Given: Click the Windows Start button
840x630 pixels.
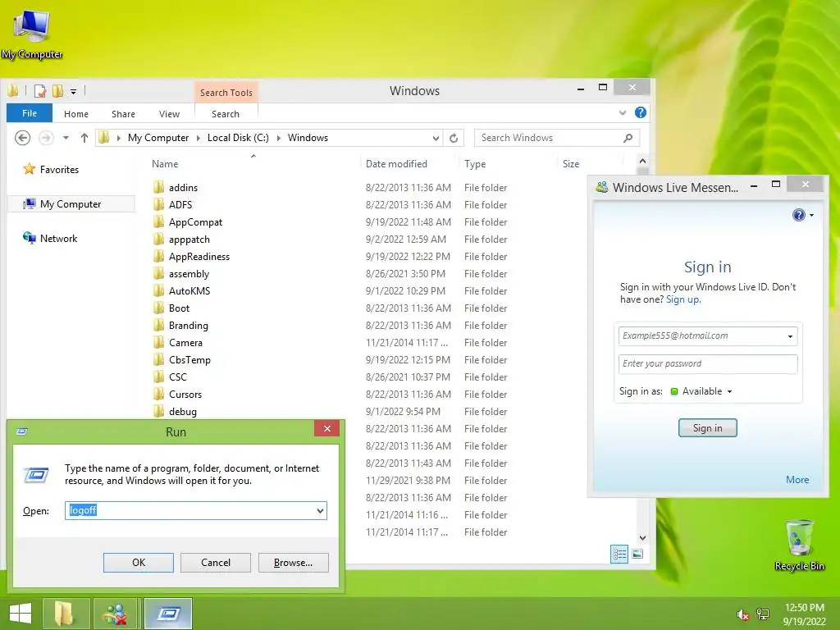Looking at the screenshot, I should 21,614.
